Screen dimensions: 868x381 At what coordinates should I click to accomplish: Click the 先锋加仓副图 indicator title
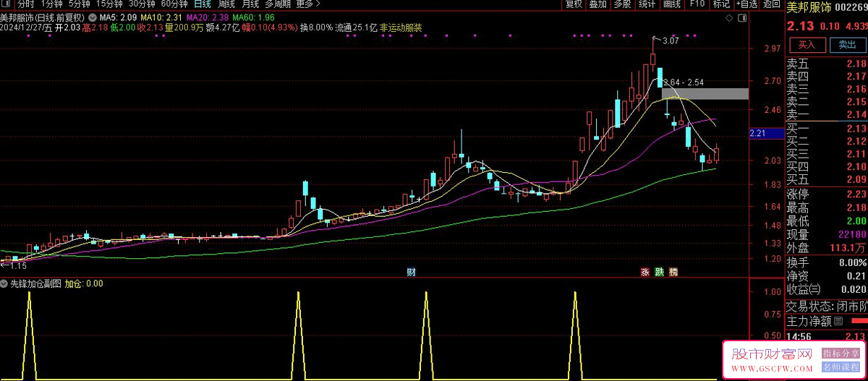(36, 284)
